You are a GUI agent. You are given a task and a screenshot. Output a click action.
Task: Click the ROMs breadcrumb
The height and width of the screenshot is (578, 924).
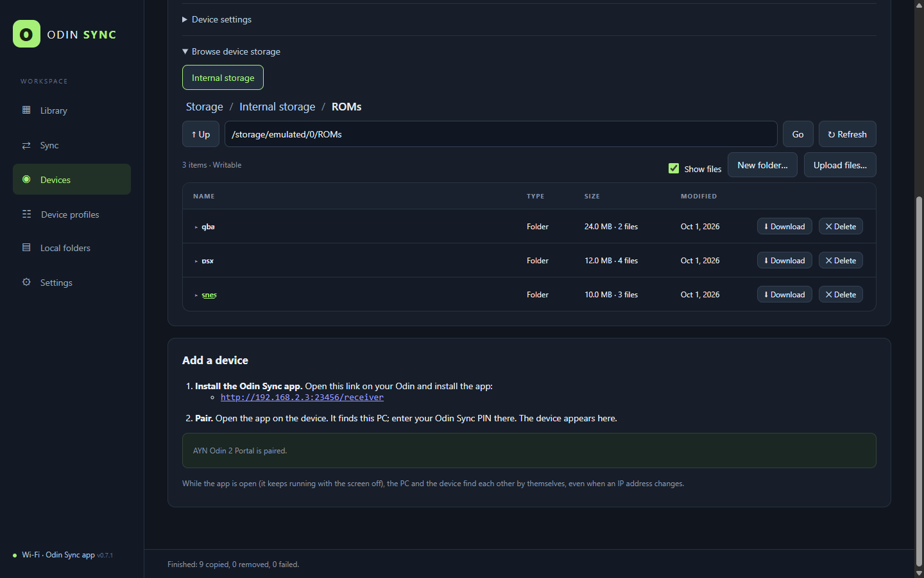346,107
